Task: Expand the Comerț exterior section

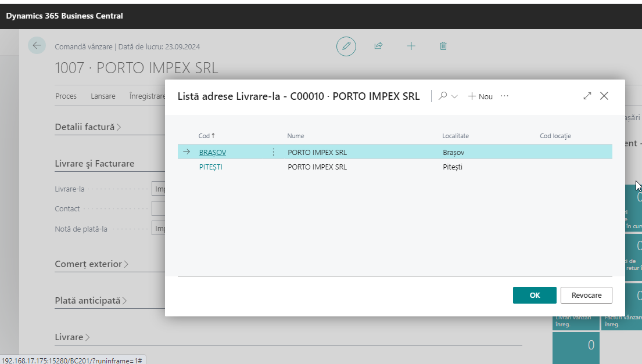Action: tap(91, 264)
